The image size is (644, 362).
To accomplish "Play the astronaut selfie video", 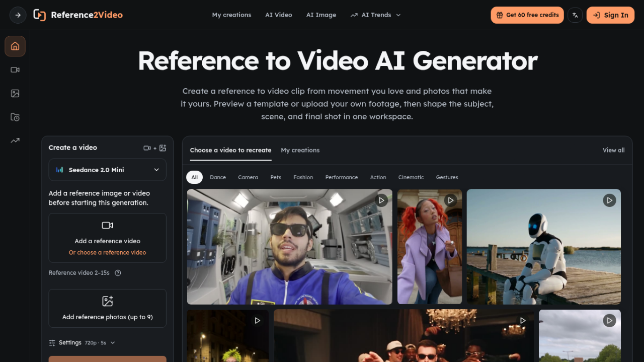I will tap(382, 200).
